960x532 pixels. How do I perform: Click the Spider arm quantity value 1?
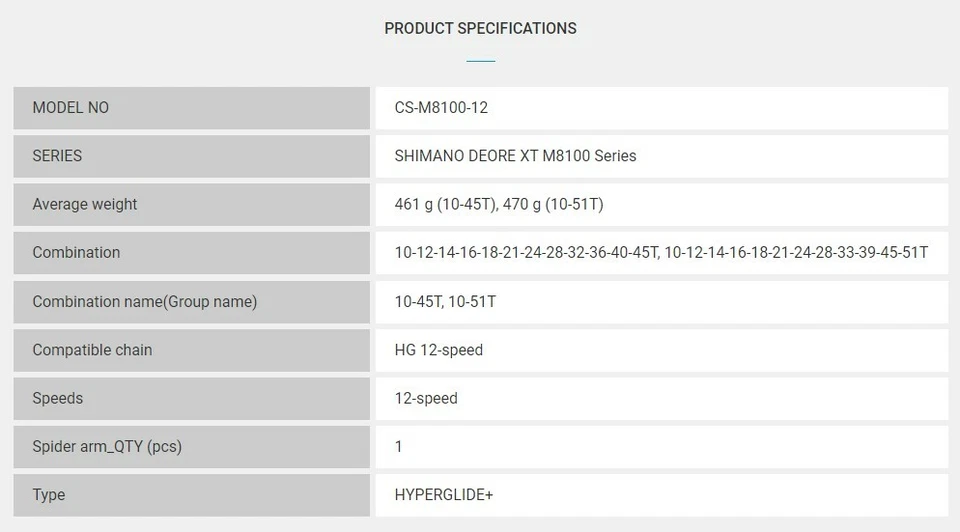coord(399,446)
